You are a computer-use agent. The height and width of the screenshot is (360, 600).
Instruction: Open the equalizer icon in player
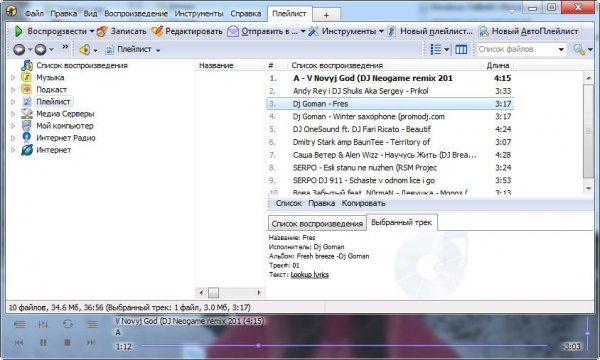[43, 324]
